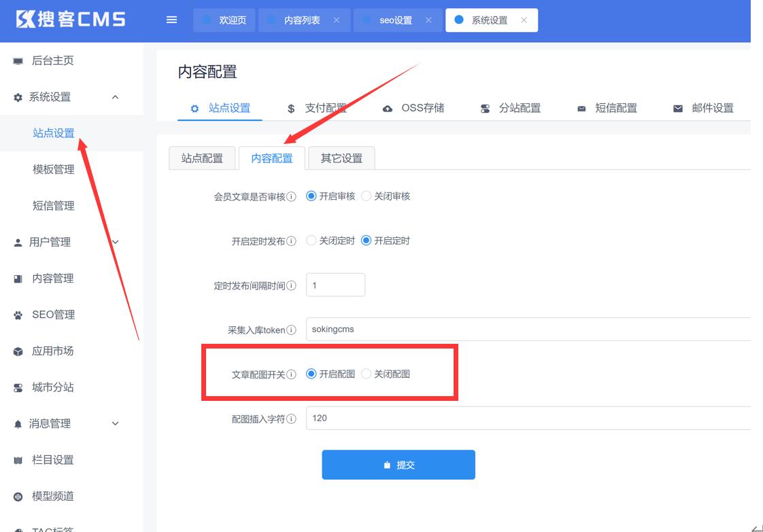This screenshot has width=763, height=532.
Task: Open 模板管理 in the sidebar
Action: click(x=54, y=170)
